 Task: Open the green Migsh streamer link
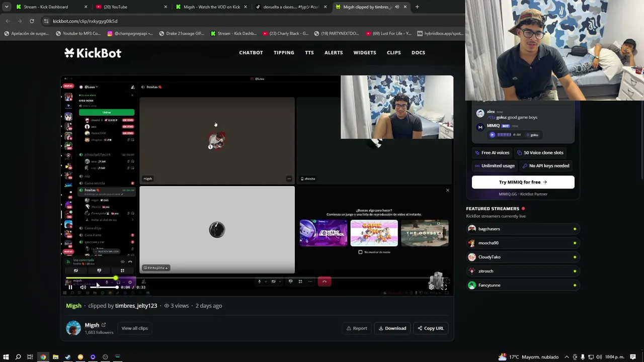click(73, 306)
